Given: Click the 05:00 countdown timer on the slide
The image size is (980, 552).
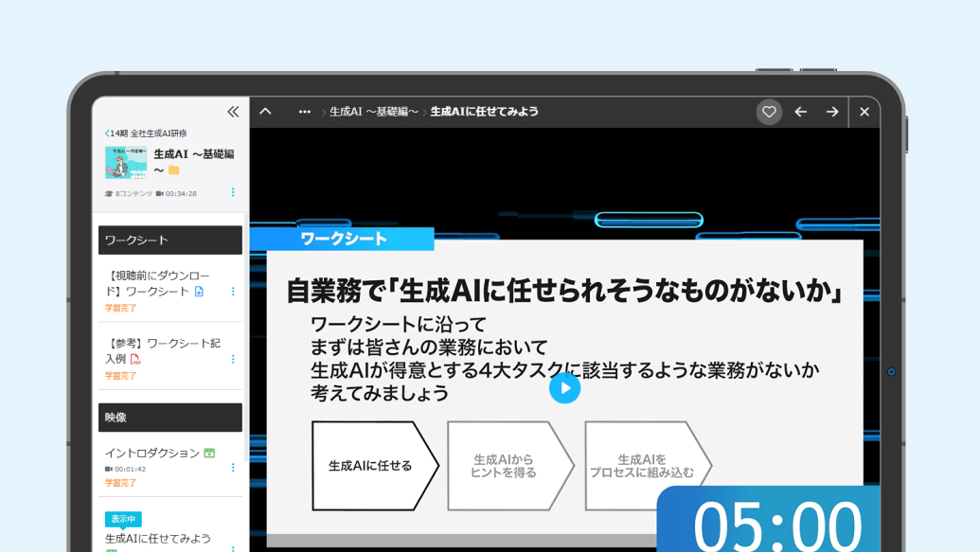Looking at the screenshot, I should click(x=776, y=522).
